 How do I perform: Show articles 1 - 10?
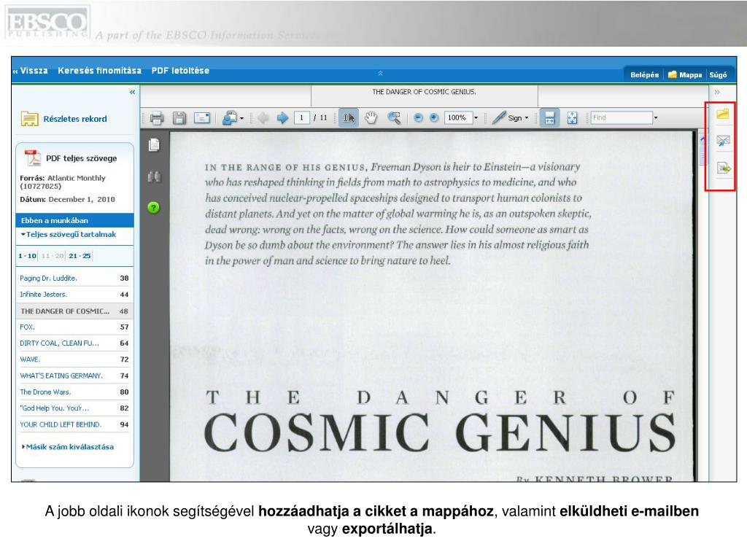point(27,256)
